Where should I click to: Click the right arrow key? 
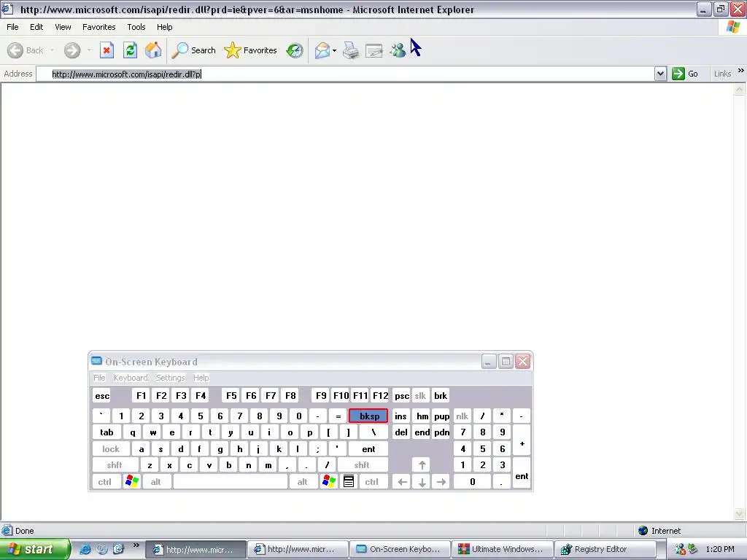click(x=441, y=482)
